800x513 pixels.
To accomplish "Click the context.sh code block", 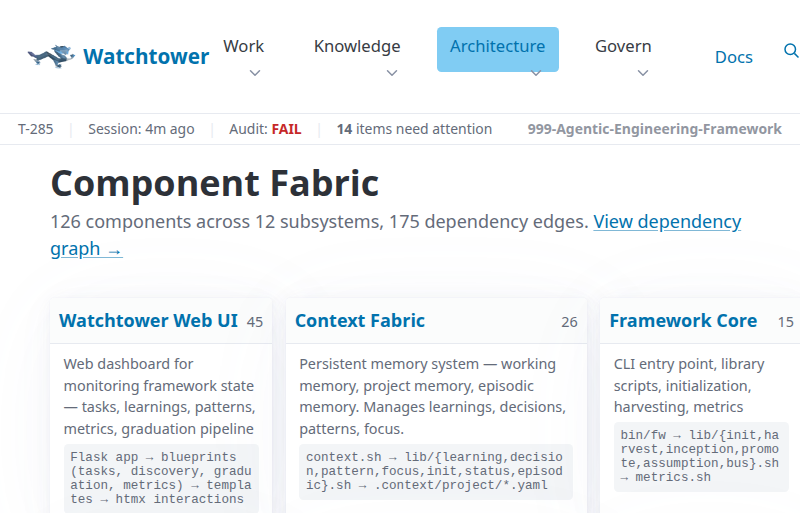I will 436,471.
